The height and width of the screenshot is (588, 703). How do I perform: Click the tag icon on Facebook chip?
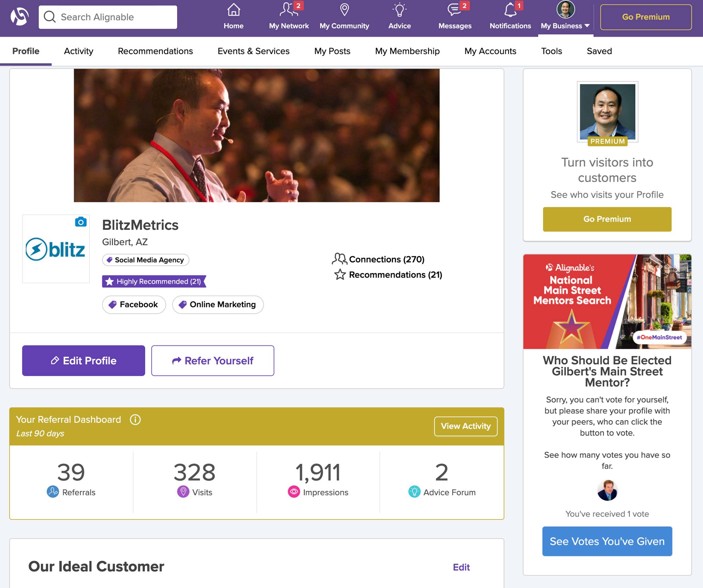coord(113,304)
